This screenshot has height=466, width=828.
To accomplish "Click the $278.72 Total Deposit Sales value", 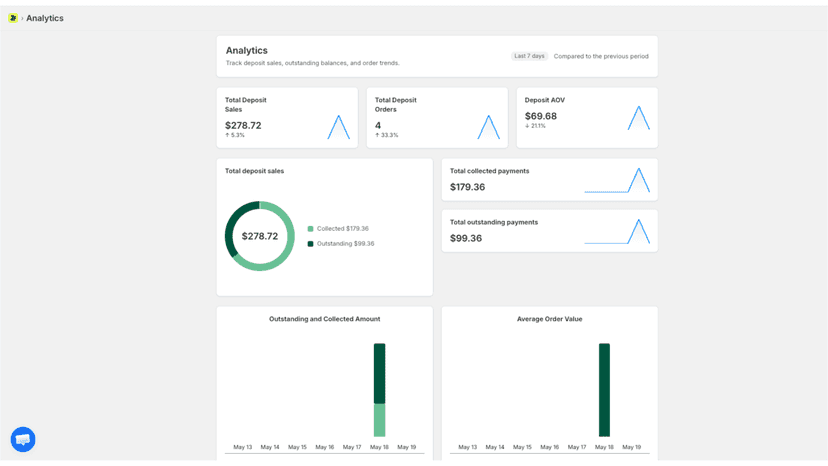I will coord(243,125).
